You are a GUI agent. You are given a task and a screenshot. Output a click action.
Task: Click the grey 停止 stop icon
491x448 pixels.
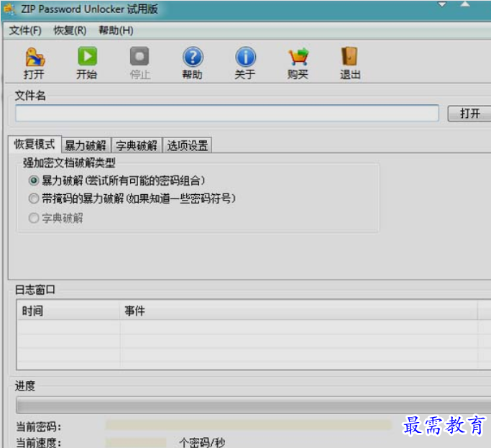[139, 56]
